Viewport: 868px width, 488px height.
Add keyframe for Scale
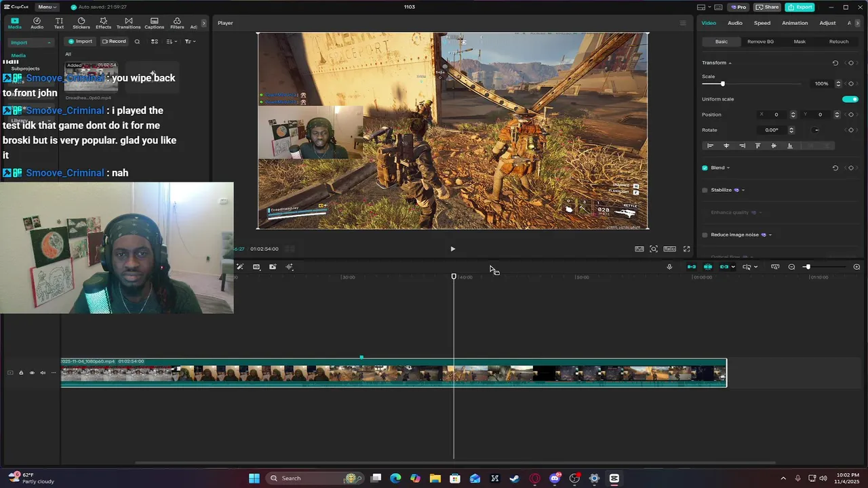coord(851,83)
